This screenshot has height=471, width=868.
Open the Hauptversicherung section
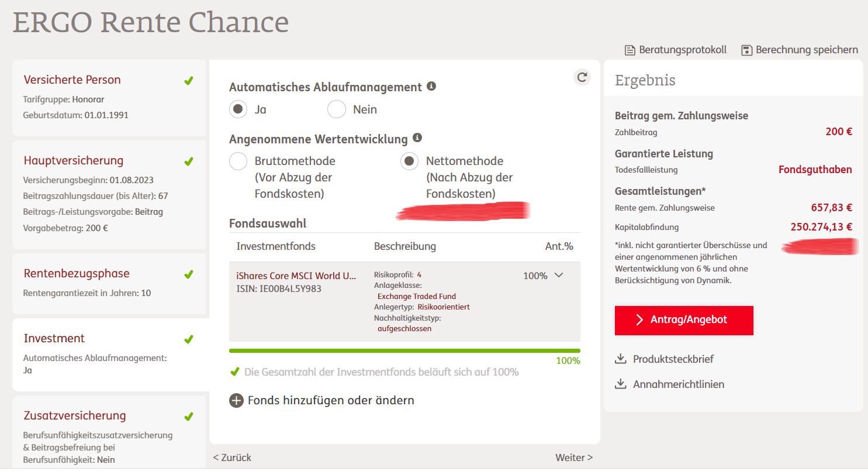tap(109, 194)
